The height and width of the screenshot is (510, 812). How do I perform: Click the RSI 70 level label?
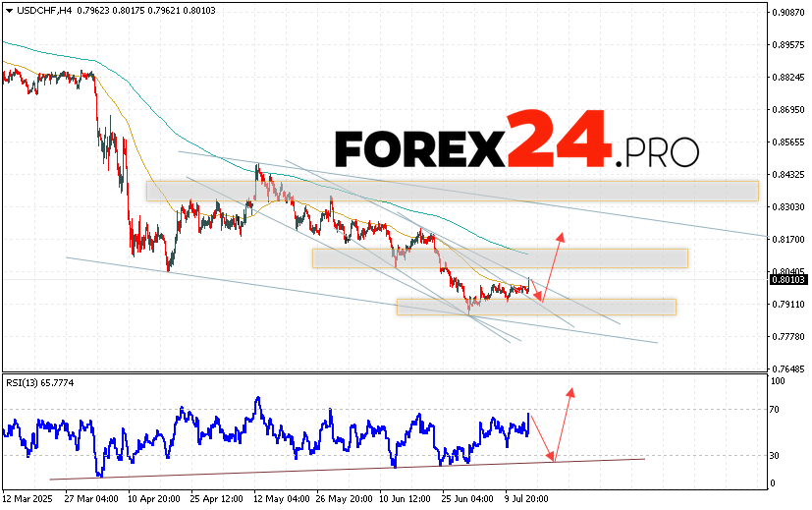[776, 409]
